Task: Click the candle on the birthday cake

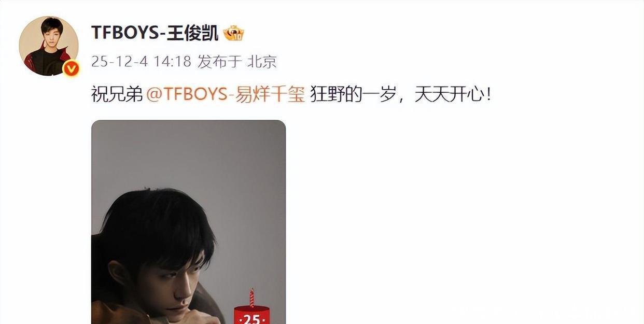Action: click(x=251, y=298)
